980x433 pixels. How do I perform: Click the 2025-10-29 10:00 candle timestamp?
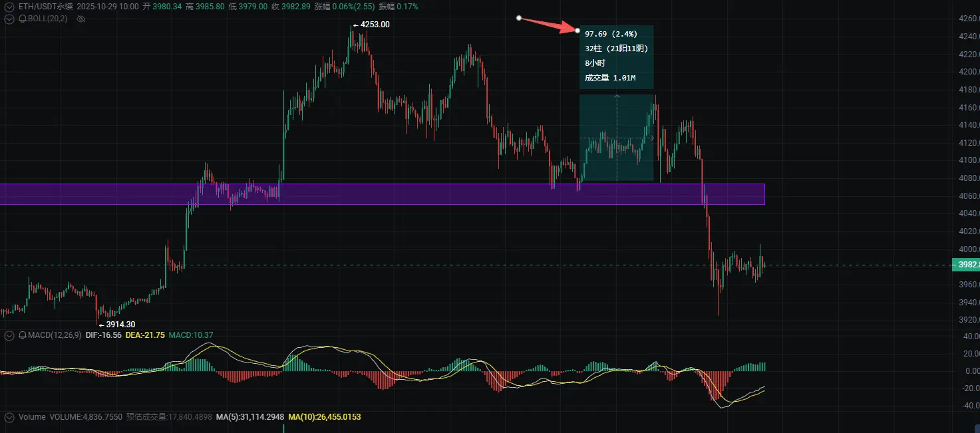coord(108,6)
